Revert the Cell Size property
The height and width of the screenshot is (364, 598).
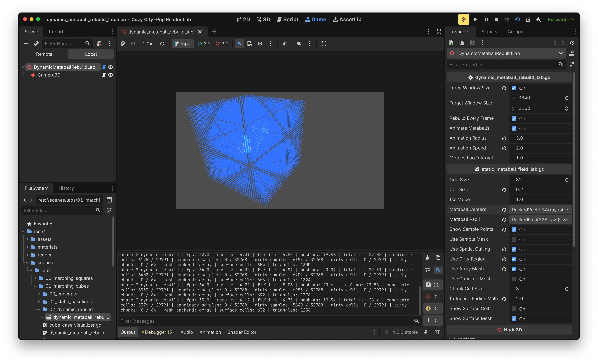point(504,190)
